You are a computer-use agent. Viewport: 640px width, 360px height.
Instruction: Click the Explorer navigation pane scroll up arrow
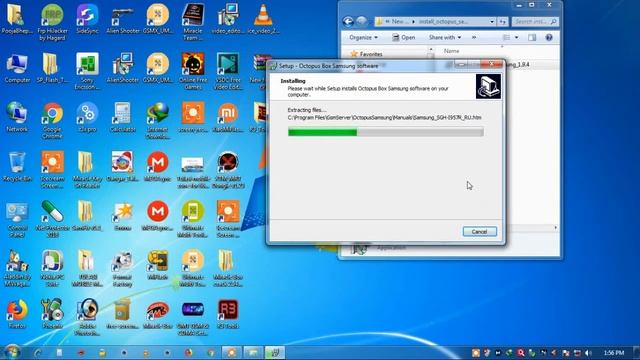[431, 49]
